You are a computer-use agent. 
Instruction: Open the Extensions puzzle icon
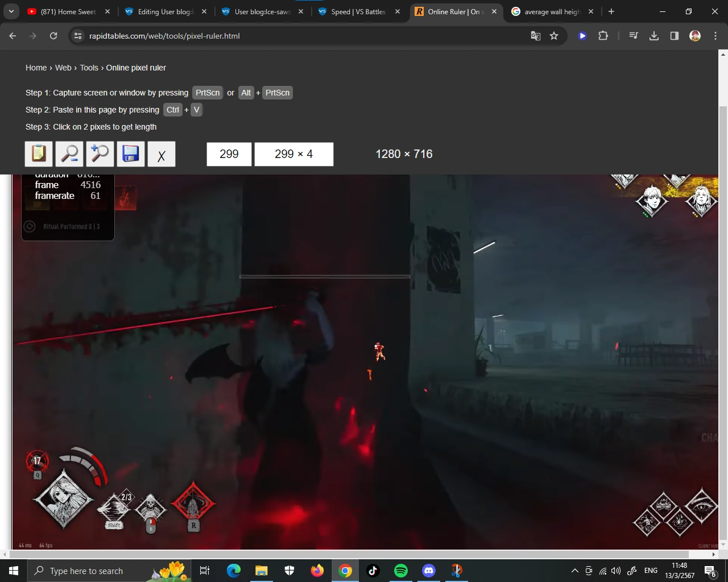[x=603, y=36]
